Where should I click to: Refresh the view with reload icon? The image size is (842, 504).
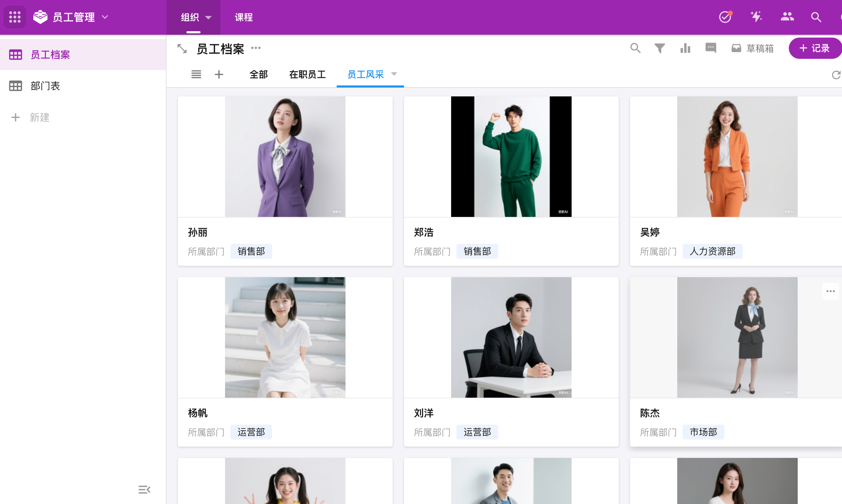836,75
